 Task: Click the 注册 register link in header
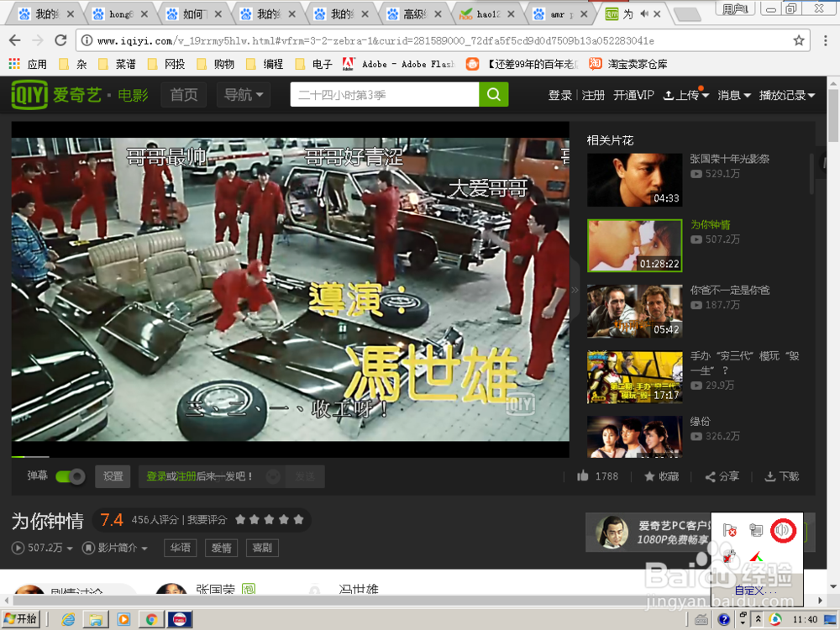click(593, 96)
